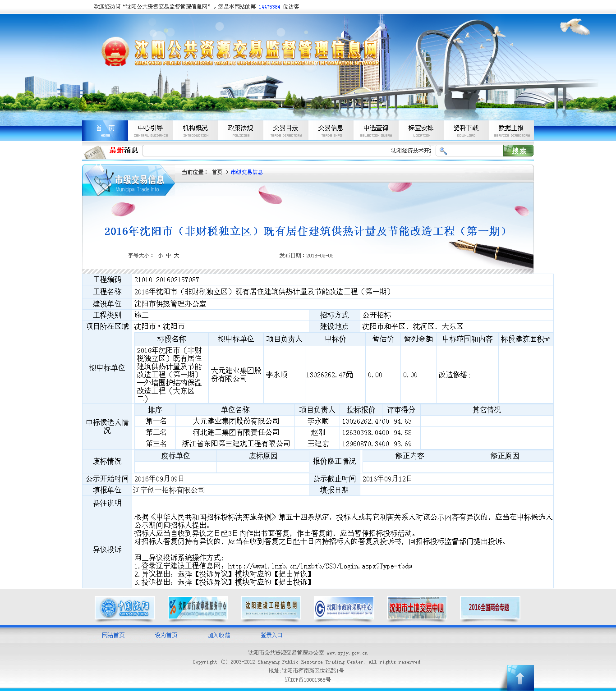Screen dimensions: 616x692
Task: Click the newspaper icon beside 最新消息
Action: [x=95, y=152]
